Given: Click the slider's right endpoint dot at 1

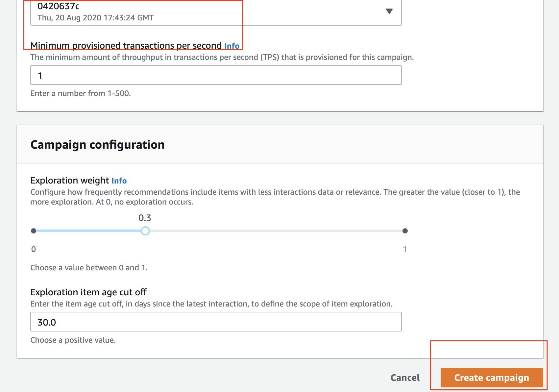Looking at the screenshot, I should click(405, 231).
